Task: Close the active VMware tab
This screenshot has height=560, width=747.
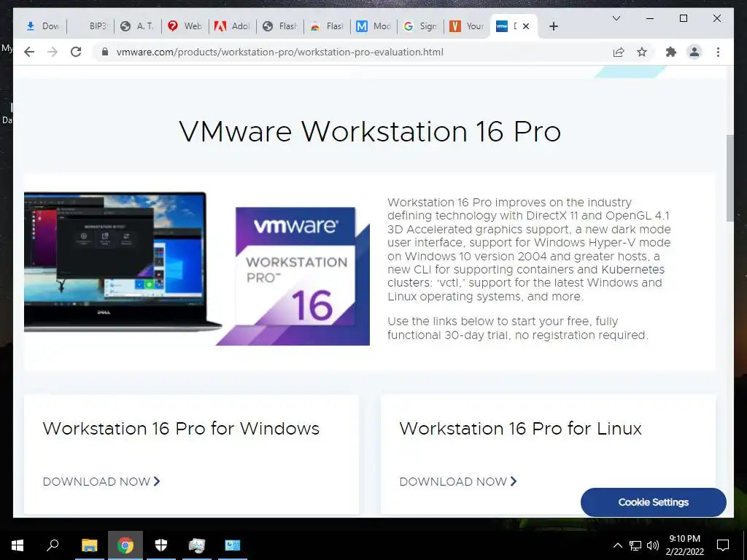Action: [x=526, y=27]
